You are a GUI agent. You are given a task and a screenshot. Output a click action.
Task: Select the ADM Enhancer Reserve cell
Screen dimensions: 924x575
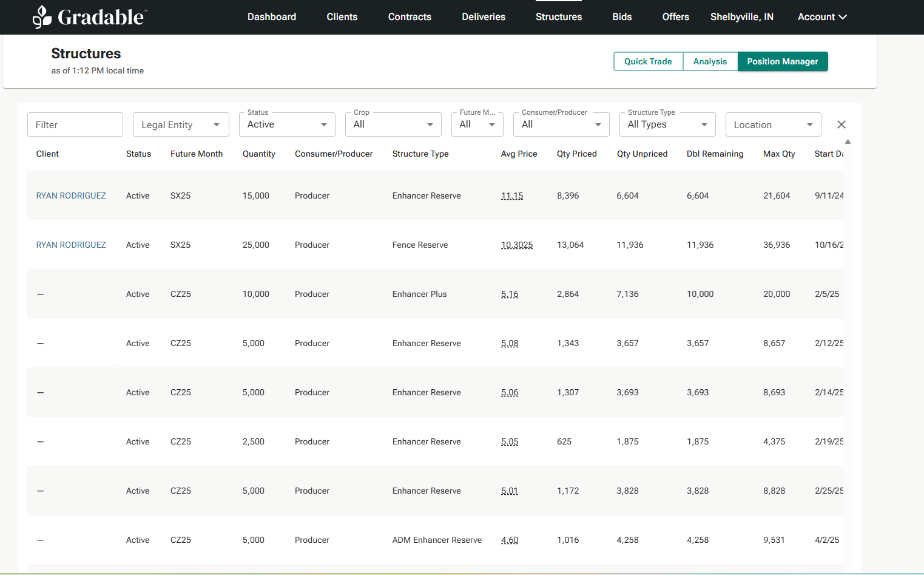tap(437, 540)
